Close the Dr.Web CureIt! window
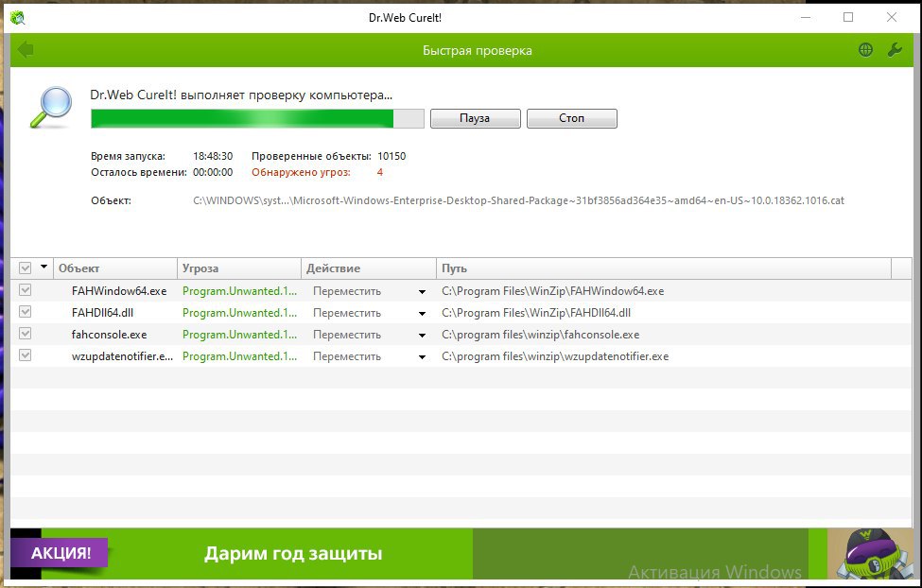 click(892, 18)
